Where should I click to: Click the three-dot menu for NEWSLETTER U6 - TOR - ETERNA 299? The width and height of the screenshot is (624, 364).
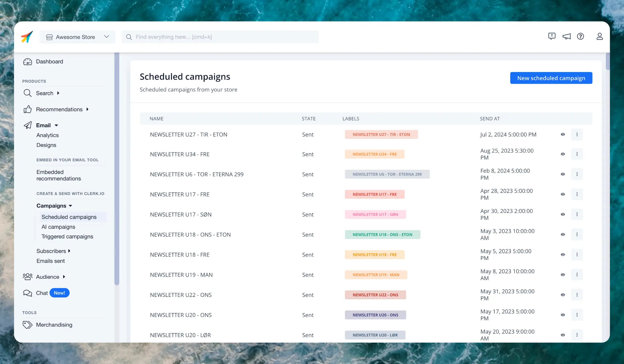[577, 174]
